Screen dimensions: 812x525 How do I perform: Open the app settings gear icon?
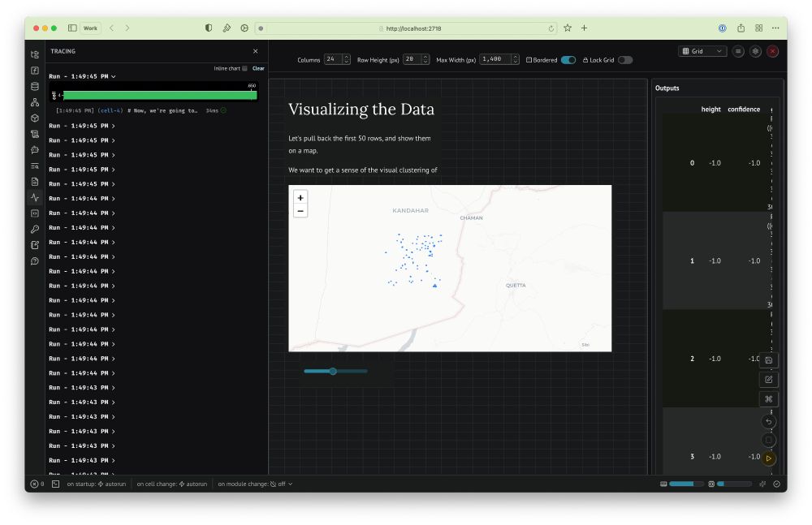pos(755,51)
